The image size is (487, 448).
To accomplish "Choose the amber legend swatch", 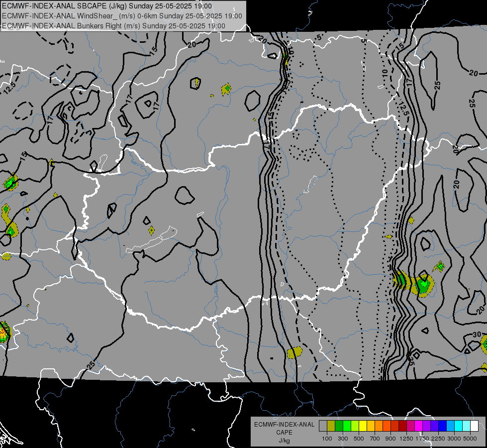I will (x=371, y=426).
